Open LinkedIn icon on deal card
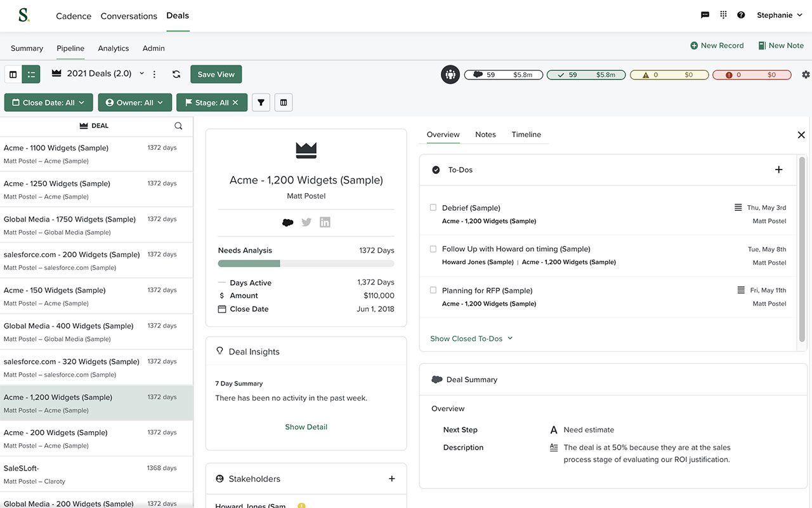 (325, 222)
